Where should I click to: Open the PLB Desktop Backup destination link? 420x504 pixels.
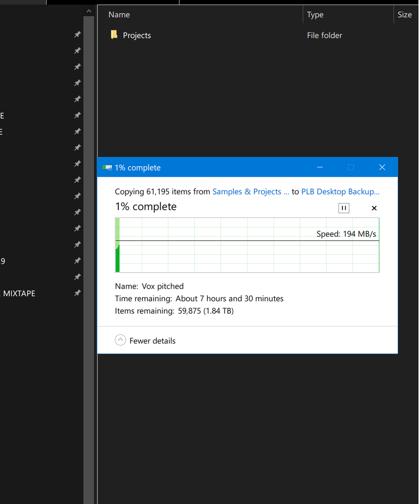[x=340, y=192]
